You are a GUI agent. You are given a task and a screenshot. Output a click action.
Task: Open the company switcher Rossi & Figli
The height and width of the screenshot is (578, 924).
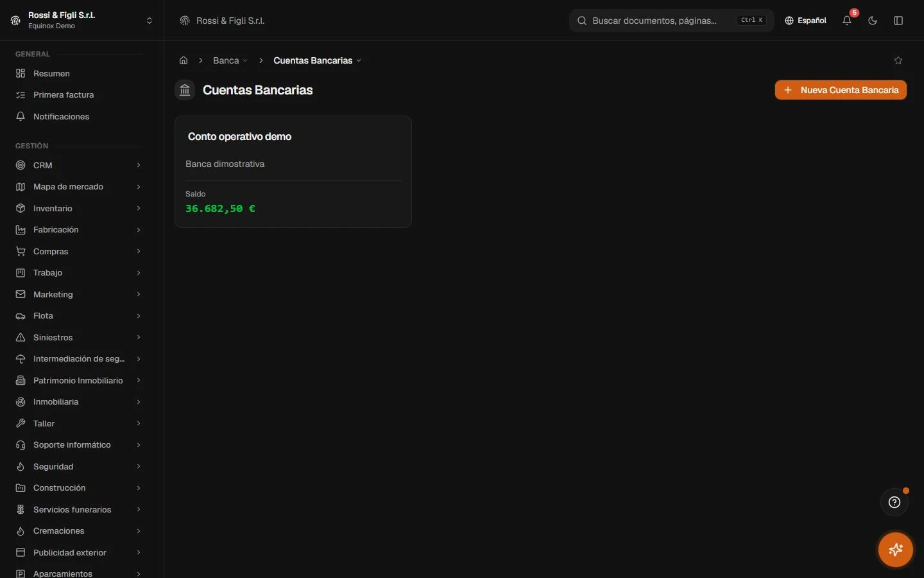tap(81, 21)
